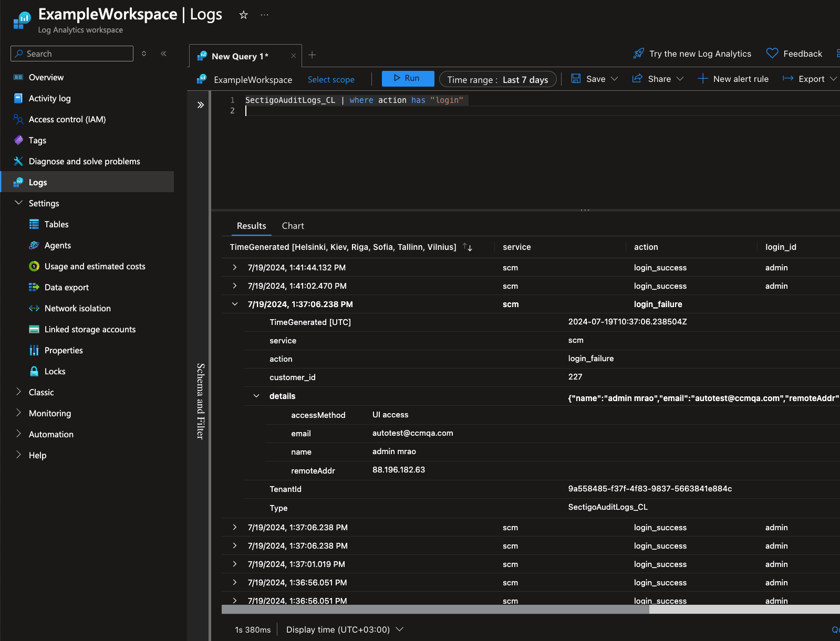Click the login_id column header

(x=781, y=247)
